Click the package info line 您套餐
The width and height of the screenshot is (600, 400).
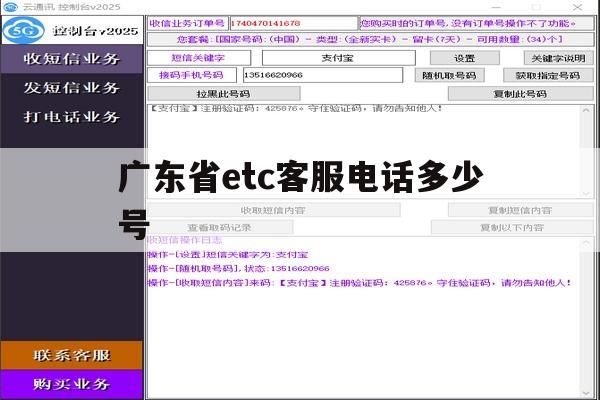click(x=370, y=39)
